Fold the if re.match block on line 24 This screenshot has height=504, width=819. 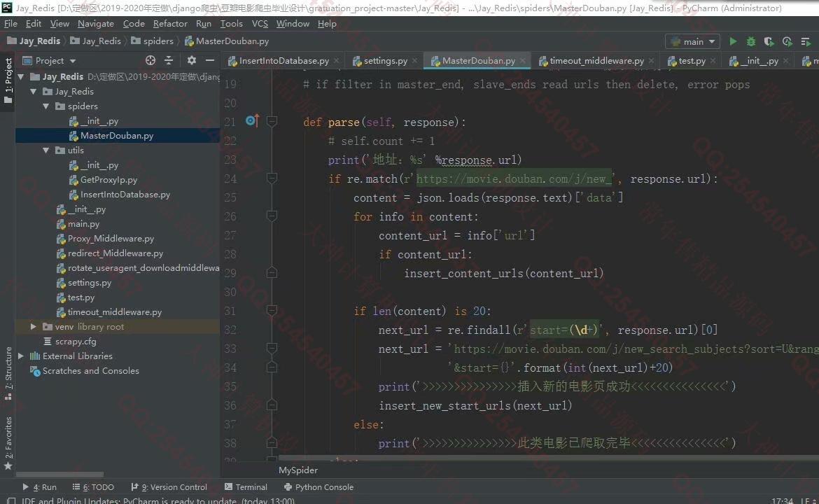tap(272, 178)
